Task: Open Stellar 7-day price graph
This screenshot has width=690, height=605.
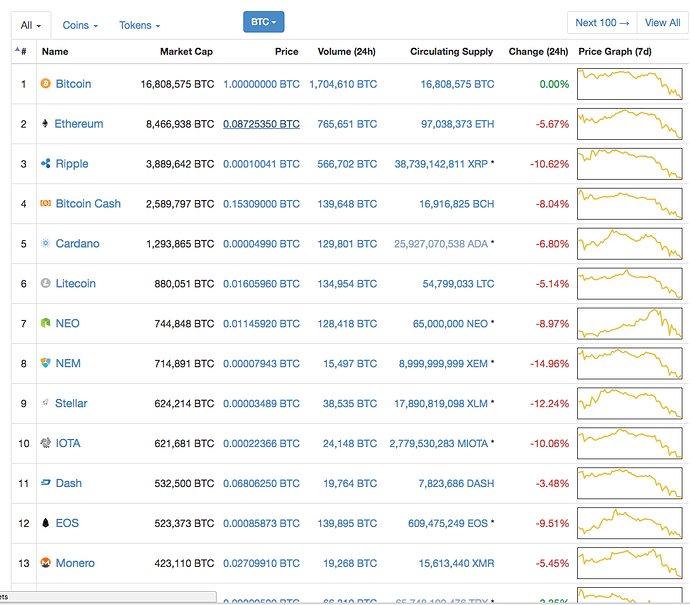Action: click(630, 403)
